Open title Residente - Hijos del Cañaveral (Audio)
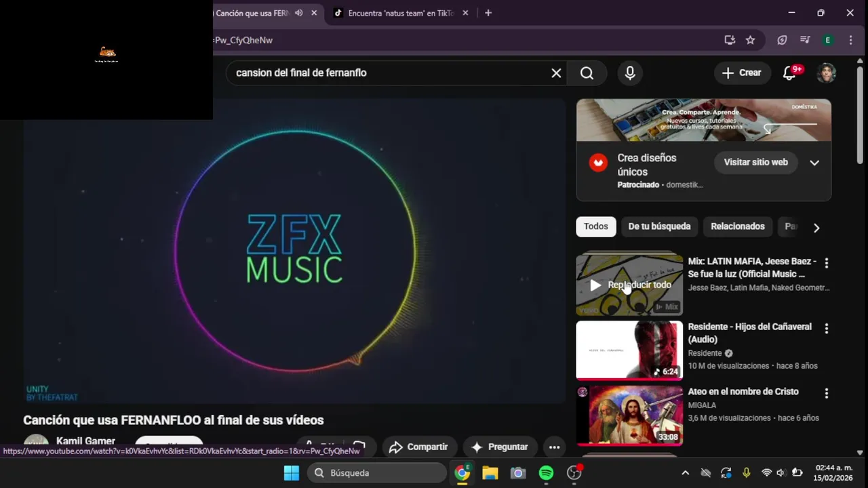868x488 pixels. tap(750, 333)
